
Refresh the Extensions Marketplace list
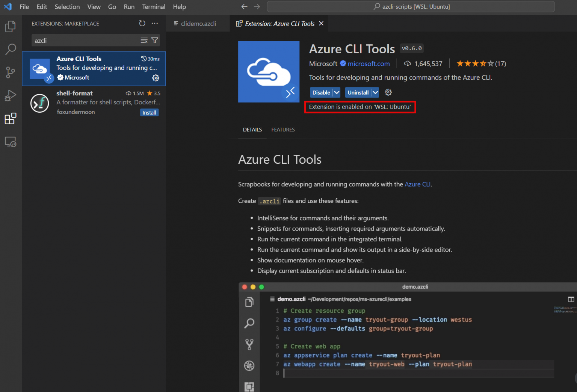coord(142,23)
